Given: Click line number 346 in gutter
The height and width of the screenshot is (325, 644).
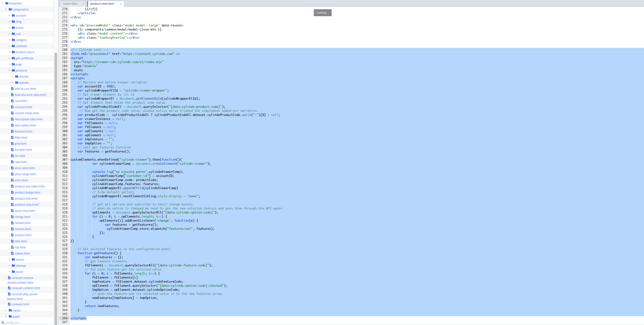Looking at the screenshot, I should click(65, 318).
